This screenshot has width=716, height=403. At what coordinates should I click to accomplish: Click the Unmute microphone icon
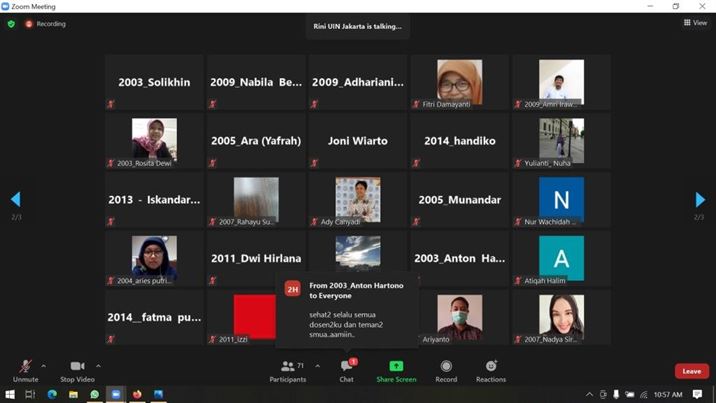(25, 367)
